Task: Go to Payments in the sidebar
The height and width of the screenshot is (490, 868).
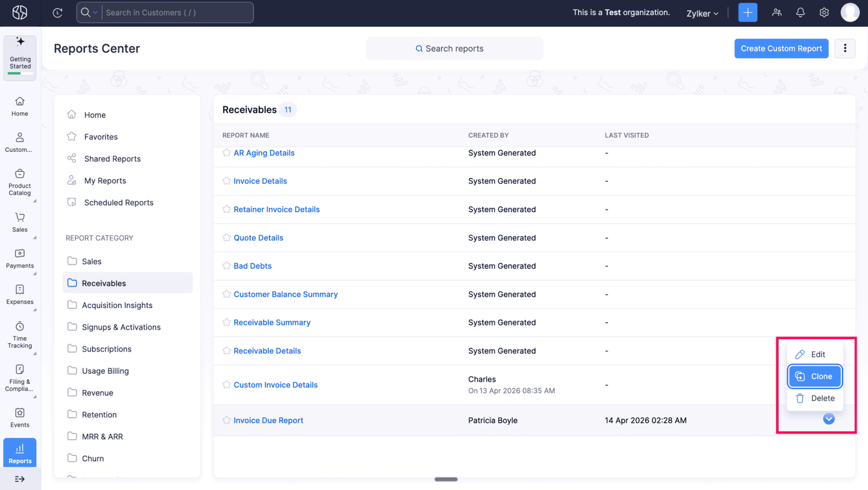Action: (x=20, y=259)
